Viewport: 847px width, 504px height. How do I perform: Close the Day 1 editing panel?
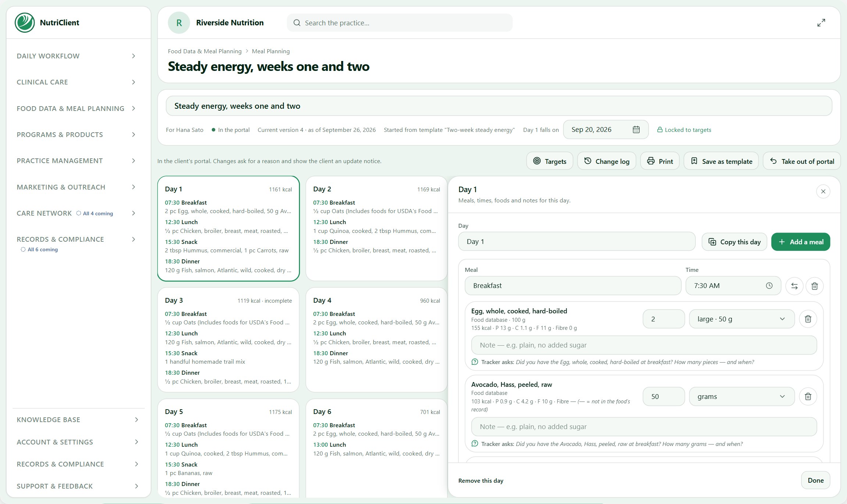[823, 191]
